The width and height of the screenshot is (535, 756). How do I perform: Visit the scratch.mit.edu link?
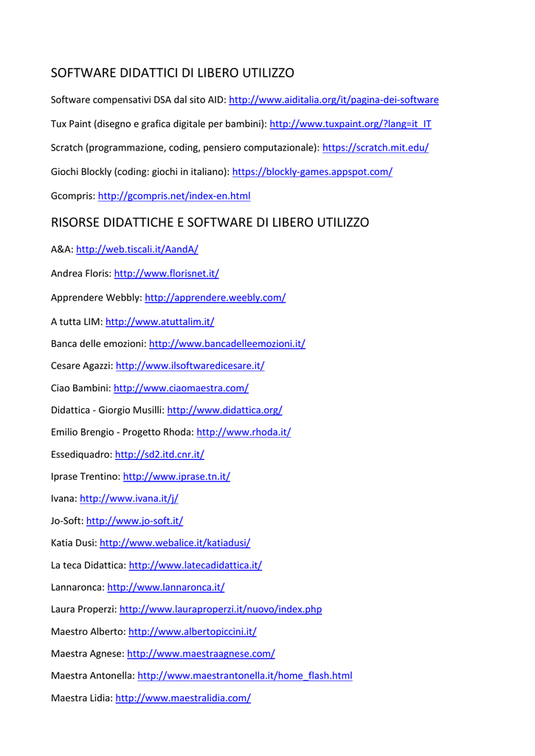376,148
